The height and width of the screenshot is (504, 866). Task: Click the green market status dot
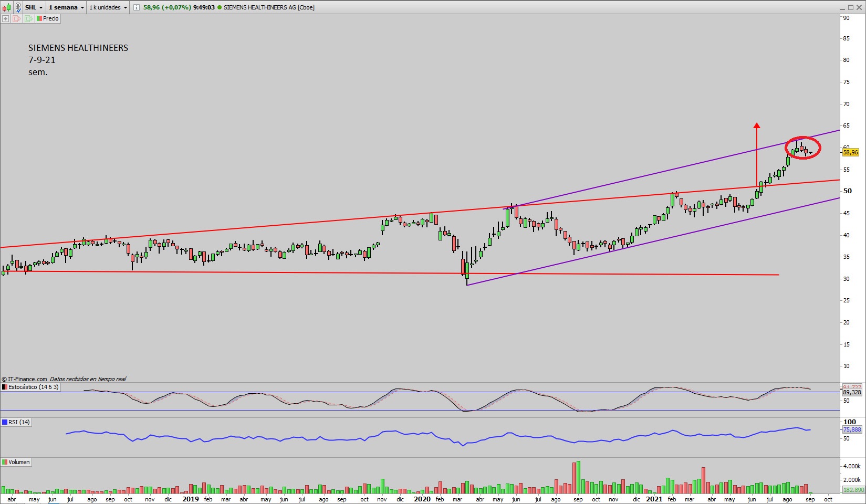(219, 7)
